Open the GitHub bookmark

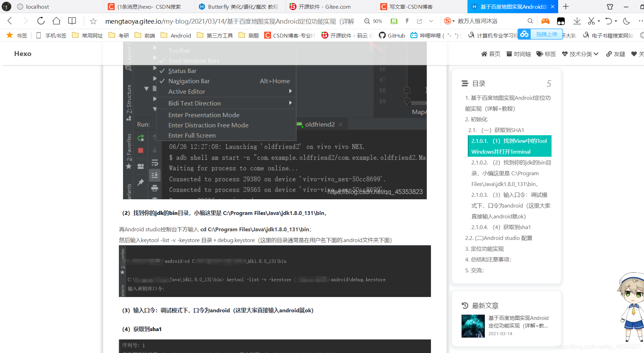[392, 35]
